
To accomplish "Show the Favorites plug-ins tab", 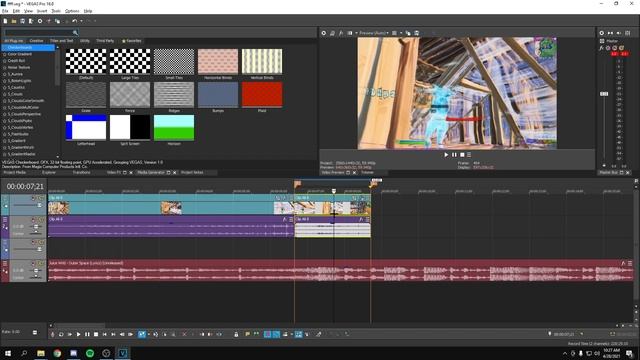I will [x=131, y=41].
